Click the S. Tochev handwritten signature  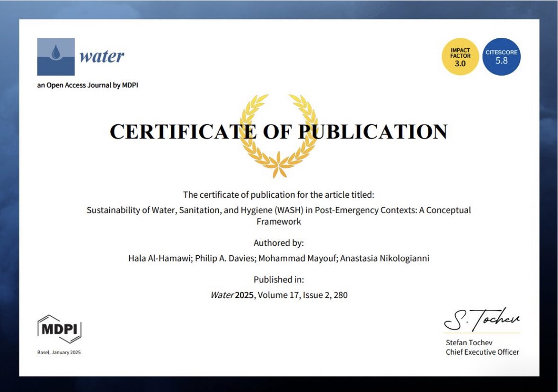point(481,319)
